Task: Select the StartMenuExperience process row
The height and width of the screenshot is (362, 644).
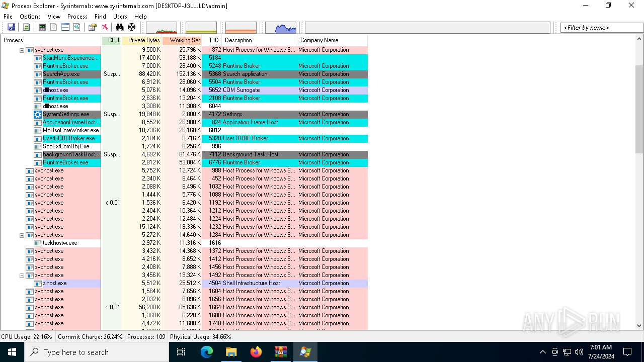Action: coord(184,58)
